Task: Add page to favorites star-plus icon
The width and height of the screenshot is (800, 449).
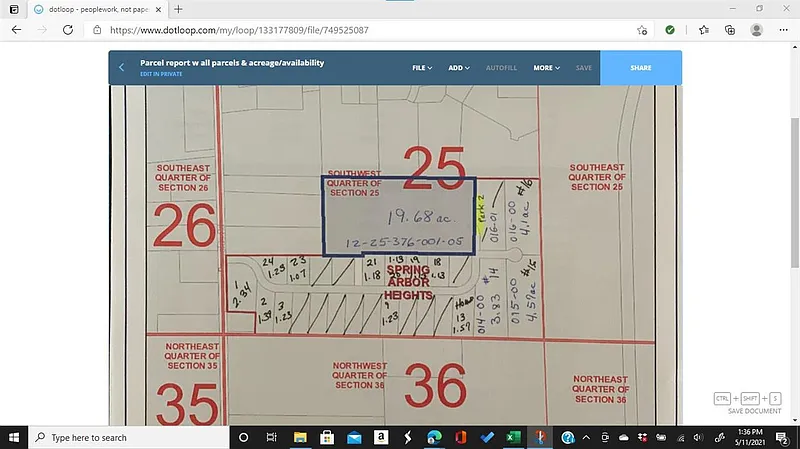Action: pos(642,30)
